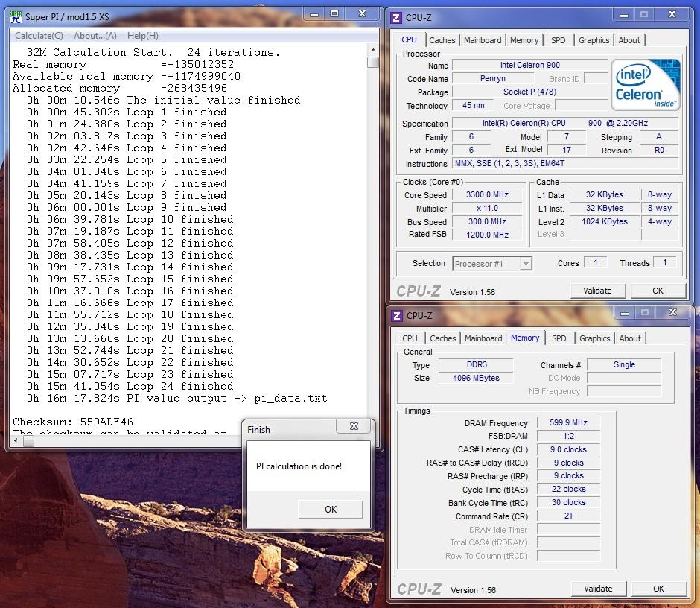
Task: Click the memory Type value DDR3
Action: tap(477, 364)
